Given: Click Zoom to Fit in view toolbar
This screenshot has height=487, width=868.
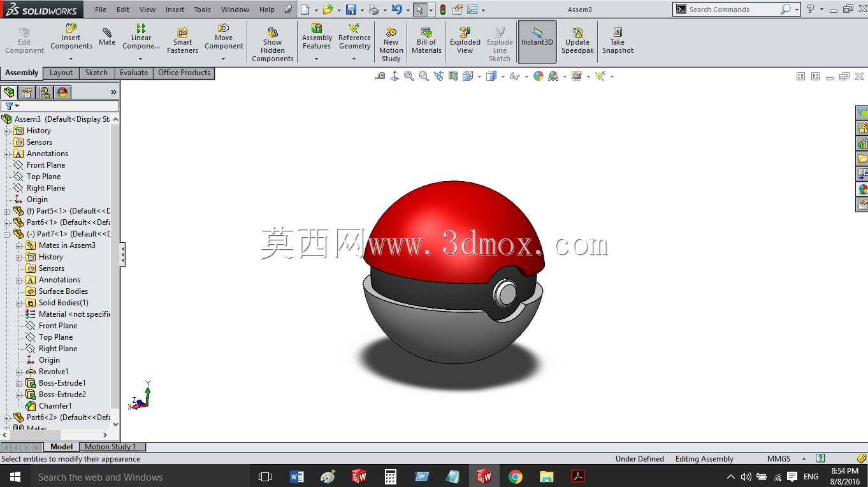Looking at the screenshot, I should tap(409, 76).
